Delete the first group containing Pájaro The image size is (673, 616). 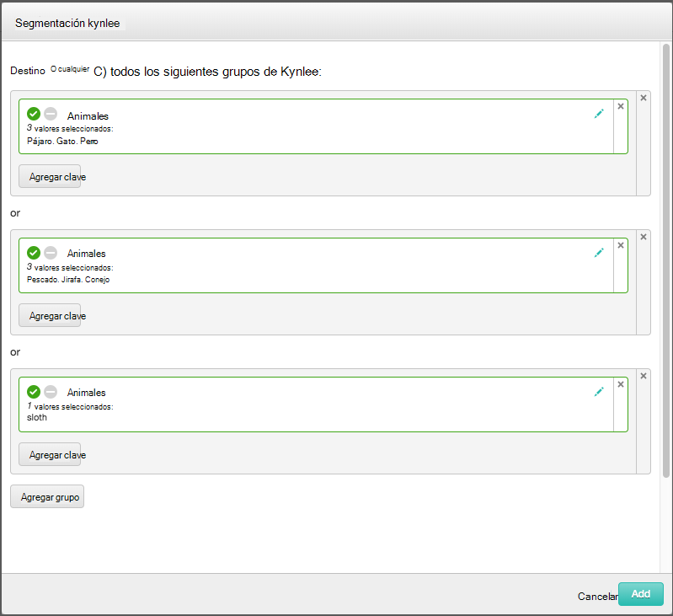[644, 98]
